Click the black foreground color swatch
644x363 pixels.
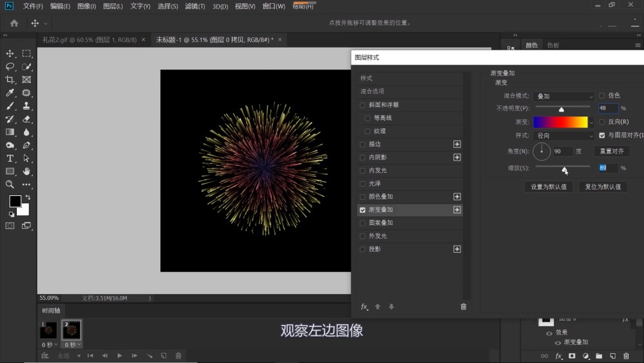pyautogui.click(x=15, y=201)
